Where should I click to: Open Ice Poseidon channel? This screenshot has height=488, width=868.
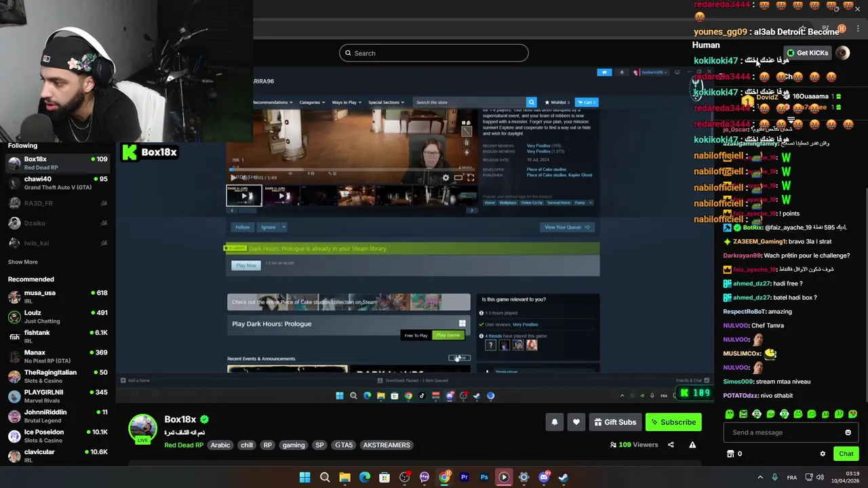58,436
